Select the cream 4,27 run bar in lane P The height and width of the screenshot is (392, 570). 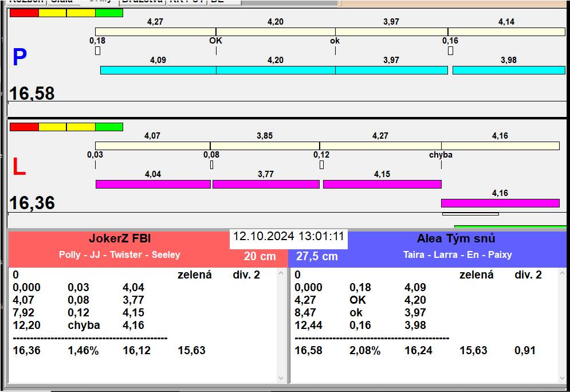156,32
